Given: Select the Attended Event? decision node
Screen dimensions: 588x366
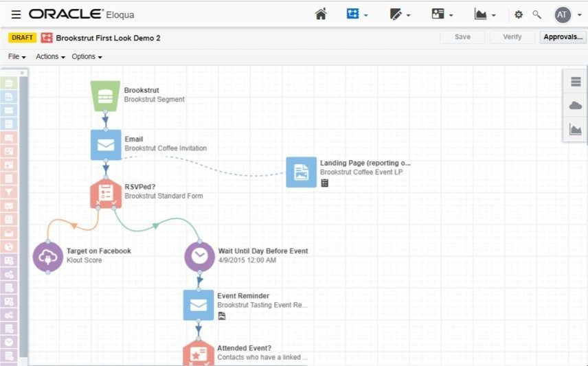Looking at the screenshot, I should point(199,353).
